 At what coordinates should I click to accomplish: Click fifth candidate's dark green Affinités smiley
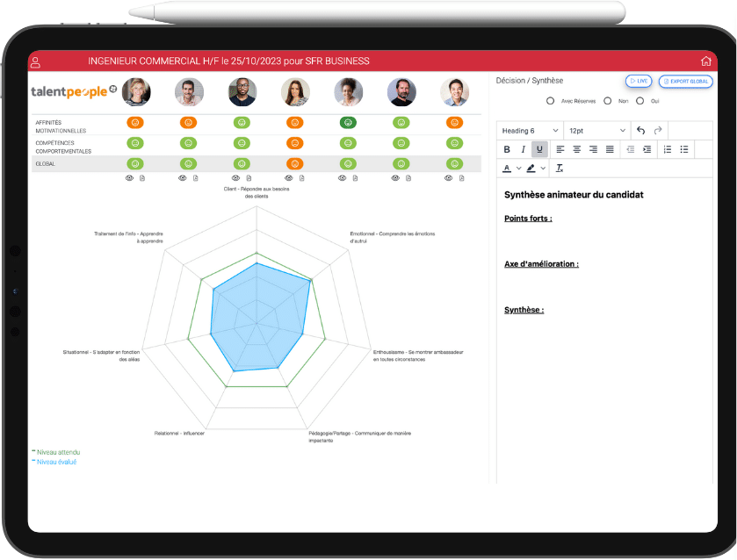click(348, 123)
